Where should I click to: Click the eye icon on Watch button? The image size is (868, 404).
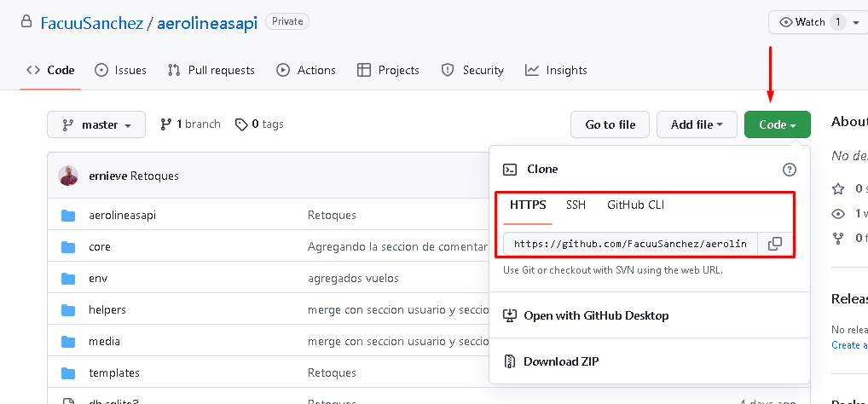(785, 22)
